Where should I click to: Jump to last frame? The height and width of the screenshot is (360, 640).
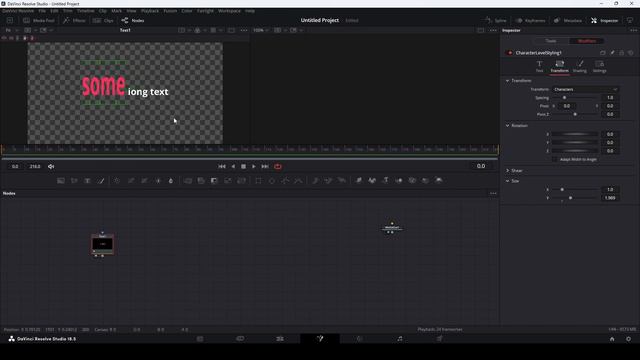coord(265,167)
